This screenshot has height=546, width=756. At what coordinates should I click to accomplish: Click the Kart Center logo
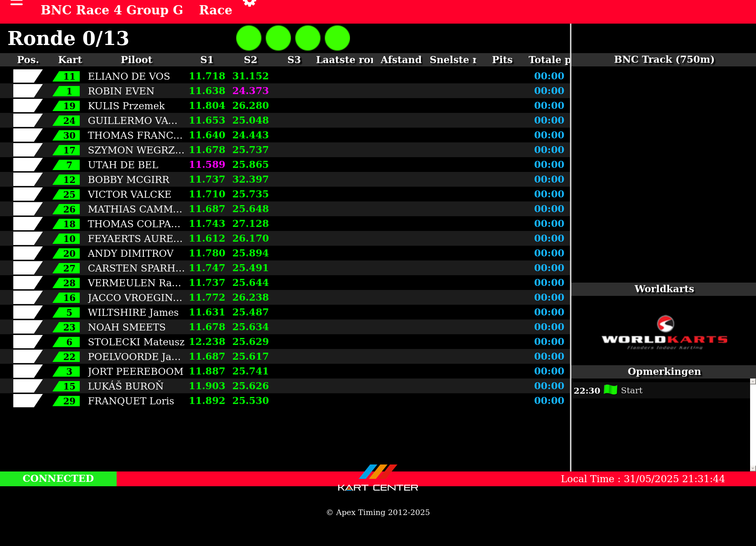378,478
